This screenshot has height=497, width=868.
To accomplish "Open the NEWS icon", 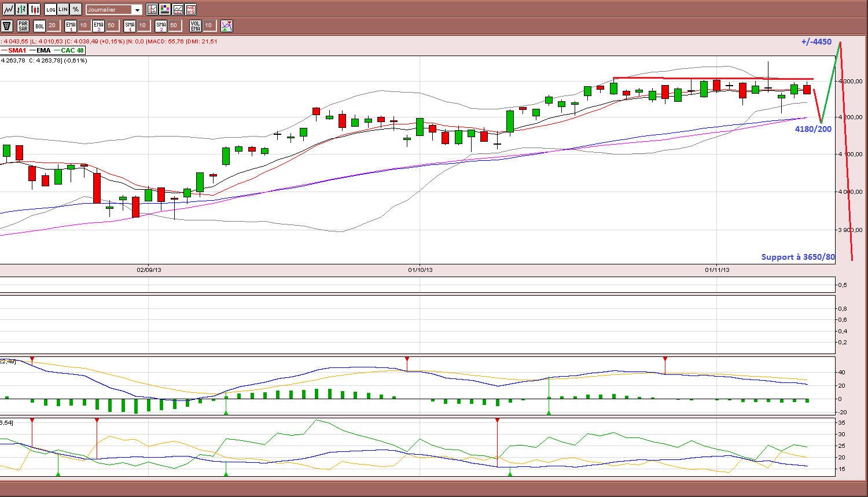I will tap(190, 9).
